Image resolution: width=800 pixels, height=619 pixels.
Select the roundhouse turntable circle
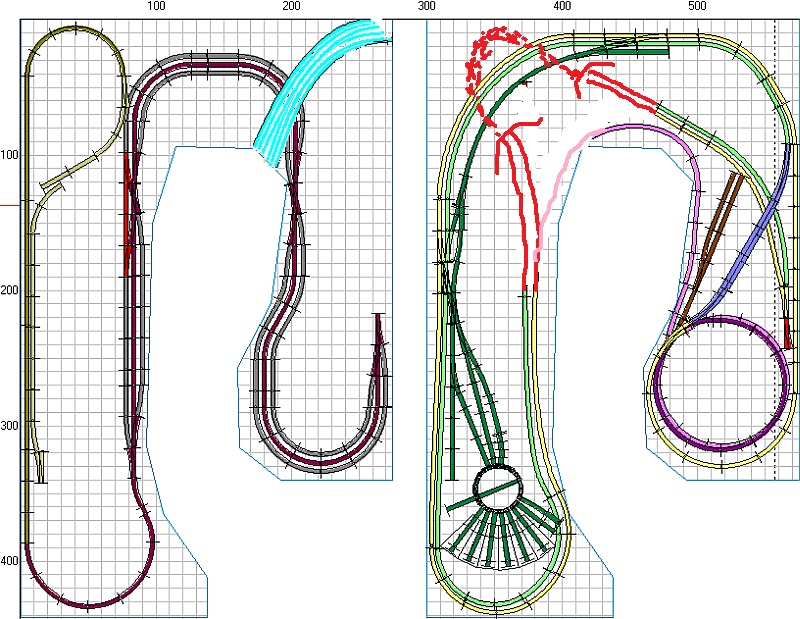497,486
